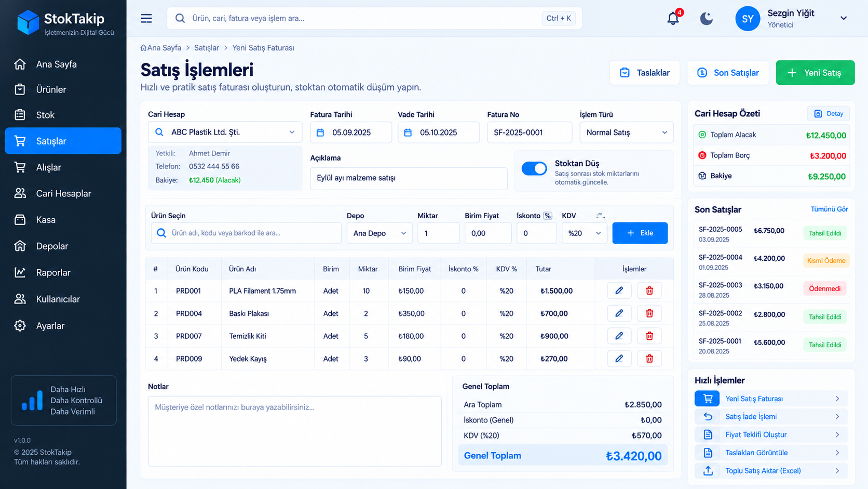
Task: Open the Son Satışlar header button
Action: click(x=728, y=73)
